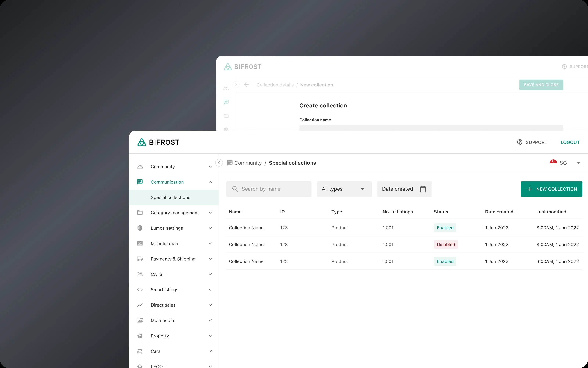Open Multimedia menu item

click(x=174, y=320)
